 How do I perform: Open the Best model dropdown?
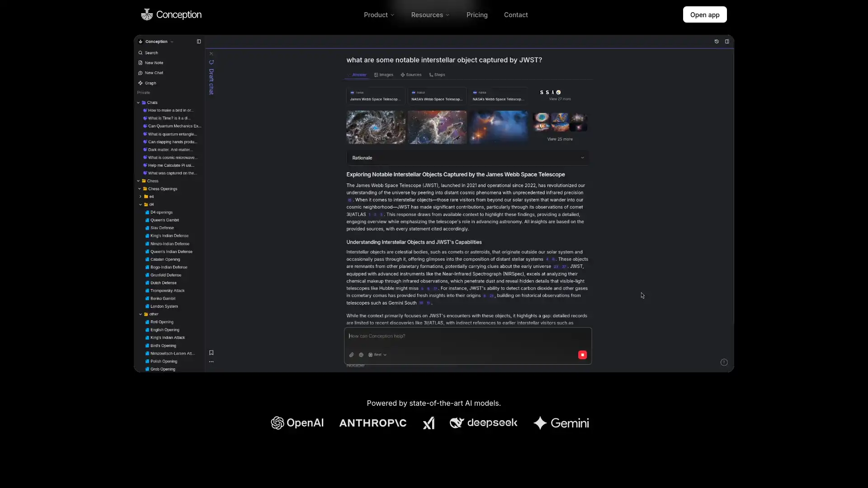point(377,355)
